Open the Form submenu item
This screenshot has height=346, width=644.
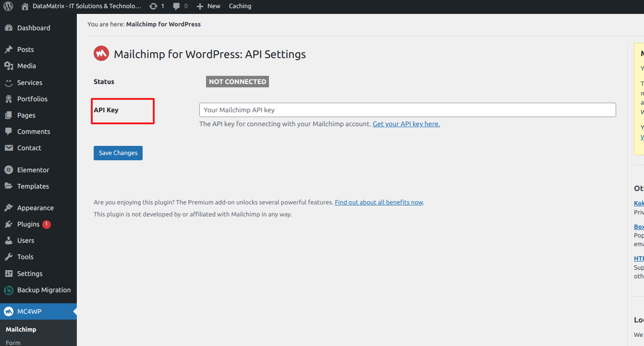[13, 343]
